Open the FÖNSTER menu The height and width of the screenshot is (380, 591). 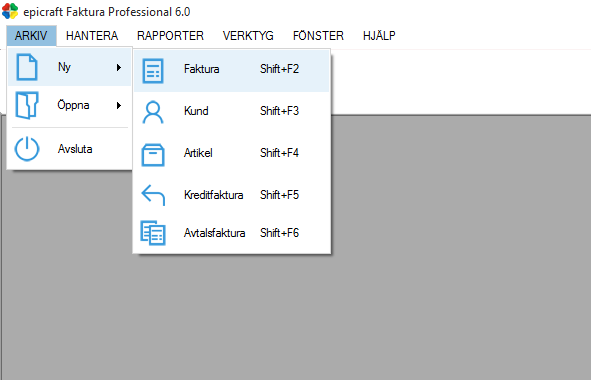click(318, 36)
